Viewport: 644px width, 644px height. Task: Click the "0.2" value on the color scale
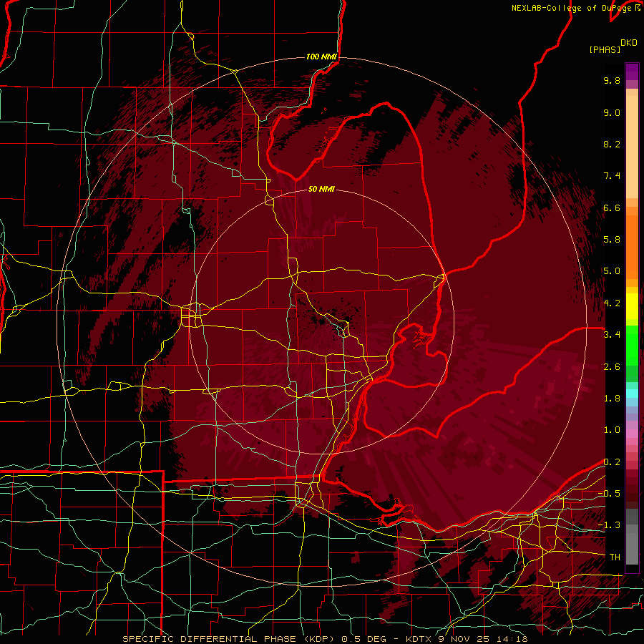[x=612, y=462]
